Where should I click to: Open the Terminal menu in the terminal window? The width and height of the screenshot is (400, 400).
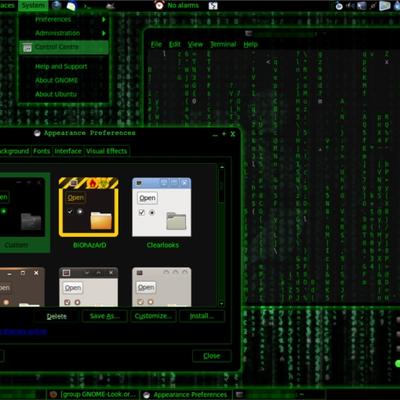click(223, 44)
